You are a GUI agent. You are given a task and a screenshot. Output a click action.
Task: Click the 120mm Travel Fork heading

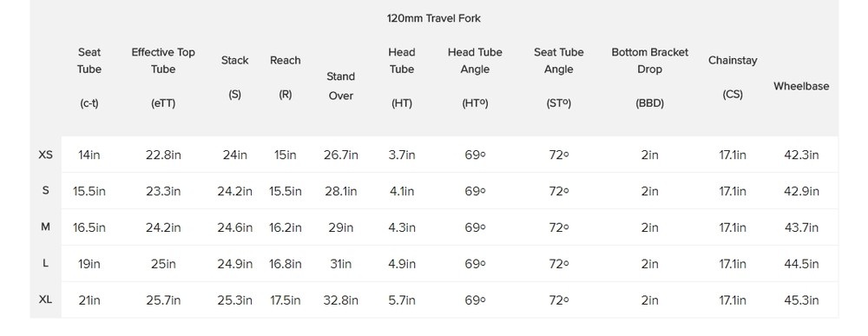click(433, 18)
